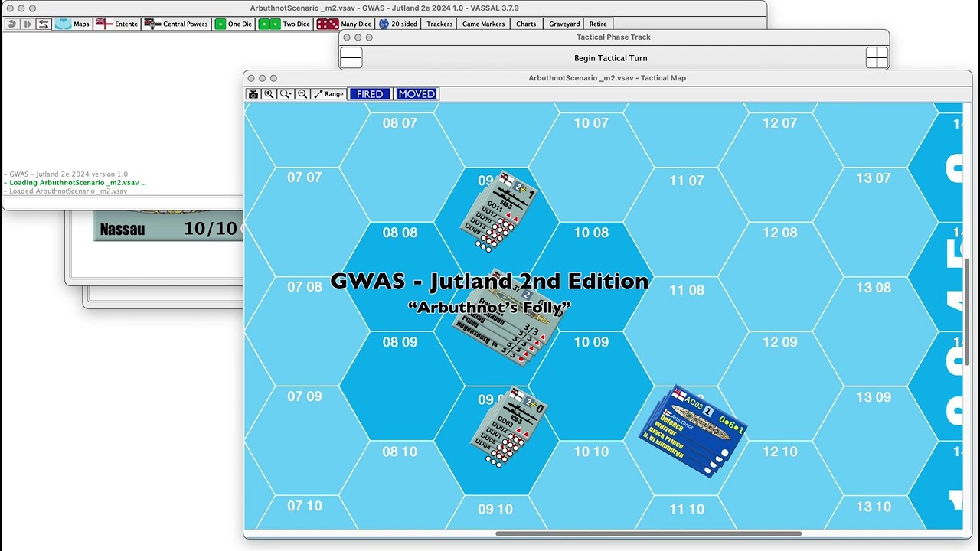
Task: Click the Tactical Map vertical scrollbar
Action: click(x=968, y=312)
